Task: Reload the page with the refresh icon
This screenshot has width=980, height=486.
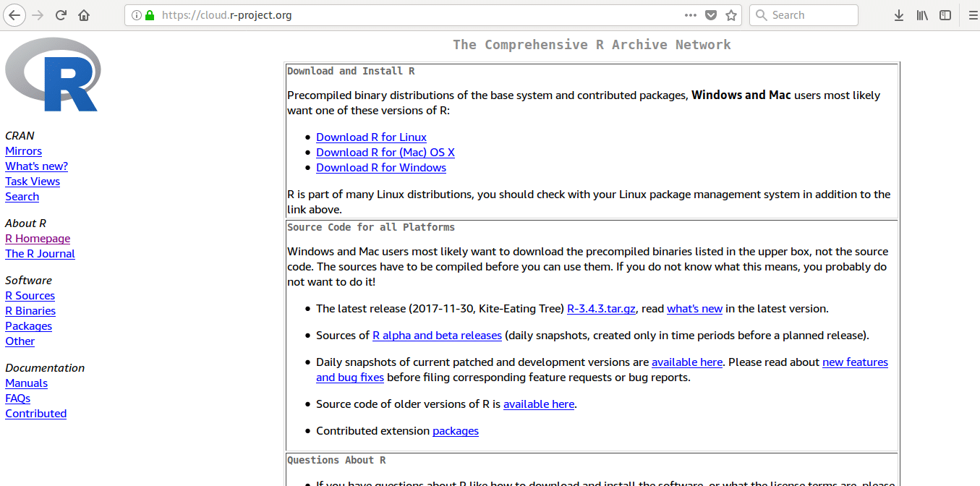Action: tap(61, 14)
